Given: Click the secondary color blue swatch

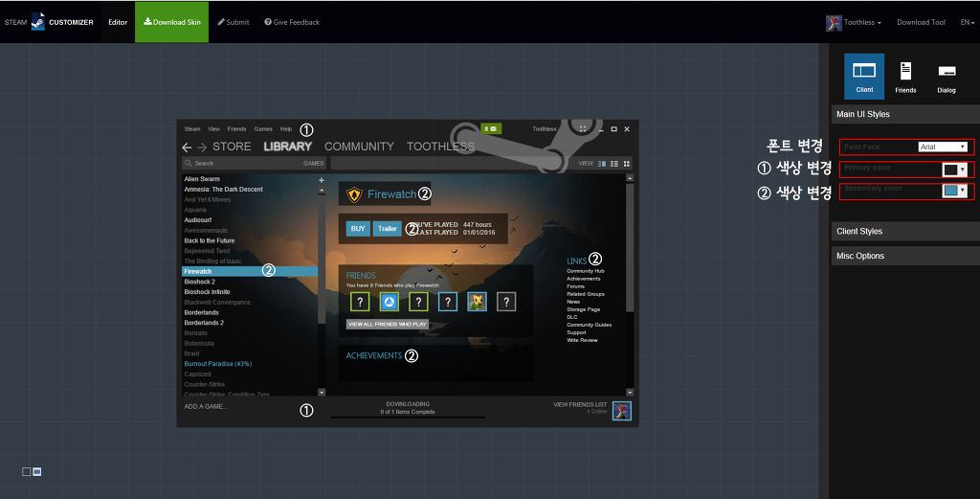Looking at the screenshot, I should tap(950, 190).
